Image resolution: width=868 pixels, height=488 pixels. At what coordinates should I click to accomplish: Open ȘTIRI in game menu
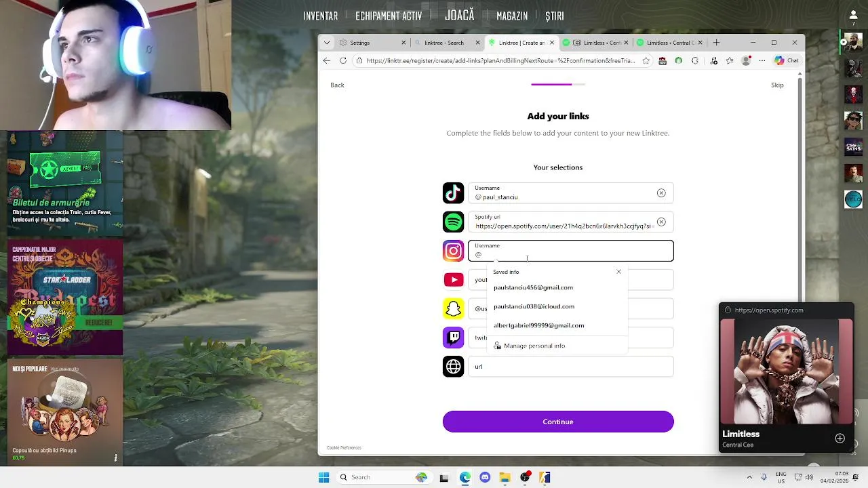[555, 16]
